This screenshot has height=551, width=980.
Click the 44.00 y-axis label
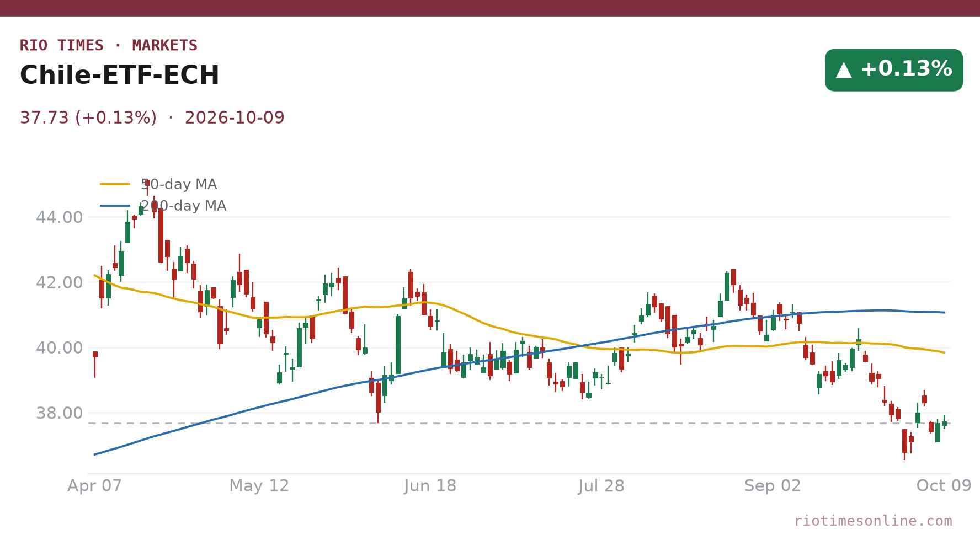click(x=60, y=217)
